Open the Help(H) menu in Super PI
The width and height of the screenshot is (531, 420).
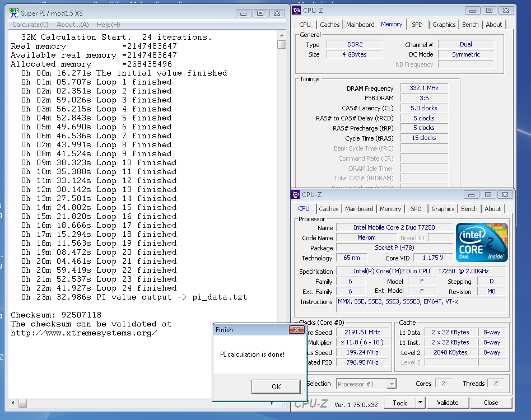(x=108, y=25)
